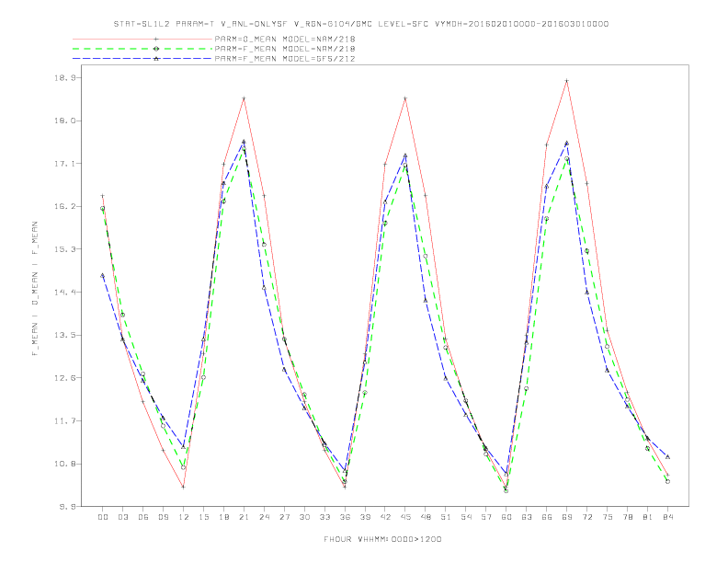Click y-axis tick value 17.1
Viewport: 728px width, 563px height.
(64, 164)
